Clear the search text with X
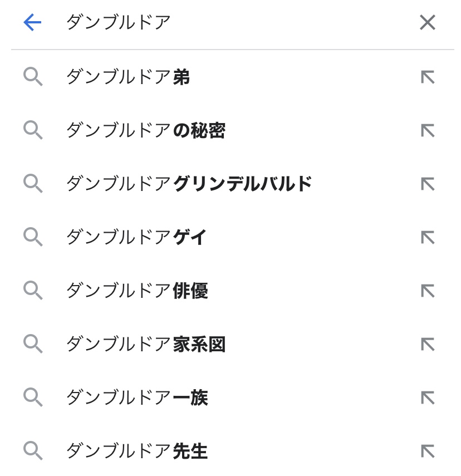Image resolution: width=461 pixels, height=476 pixels. pyautogui.click(x=427, y=22)
